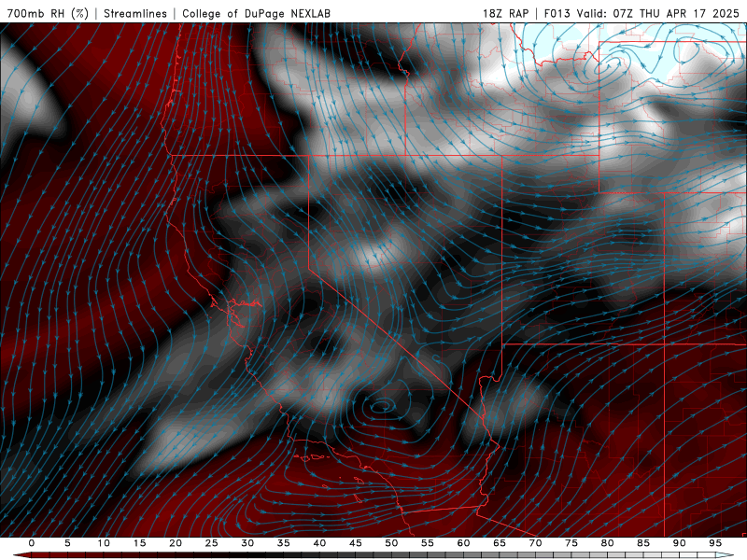Click the '10' colorbar scale label
747x560 pixels.
(104, 543)
